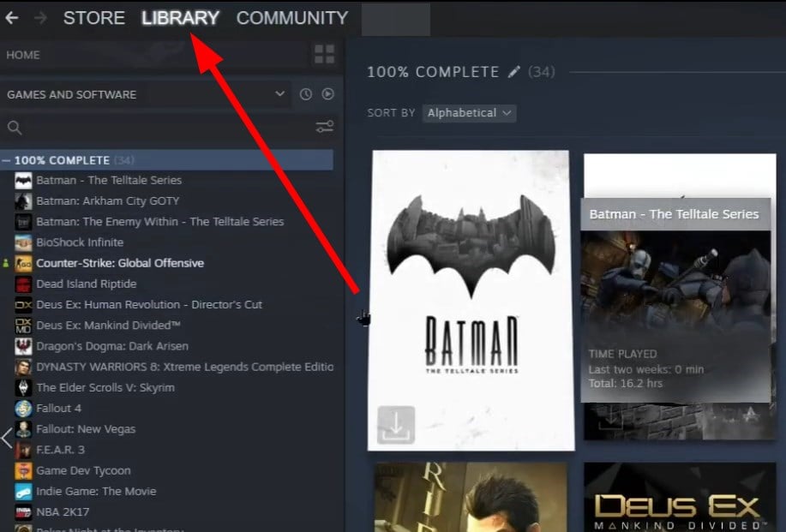Screen dimensions: 786x532
Task: Select Deus Ex: Human Revolution - Director's Cut
Action: (149, 305)
